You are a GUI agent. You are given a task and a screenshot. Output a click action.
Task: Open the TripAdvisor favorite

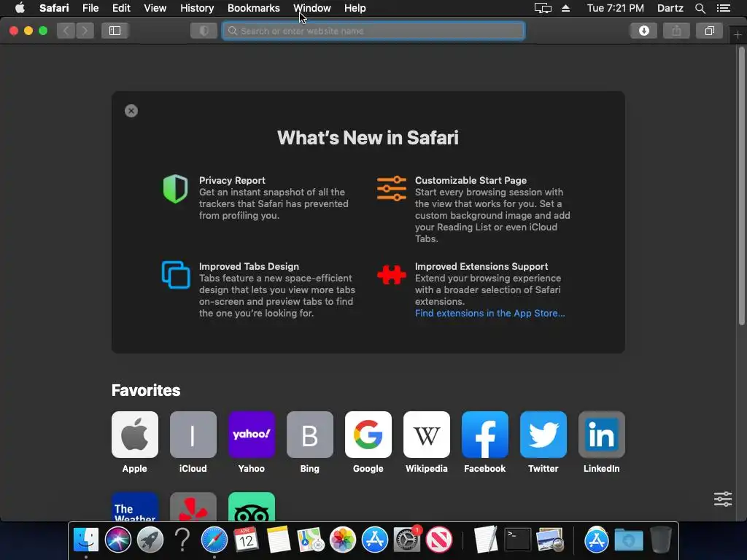(252, 507)
